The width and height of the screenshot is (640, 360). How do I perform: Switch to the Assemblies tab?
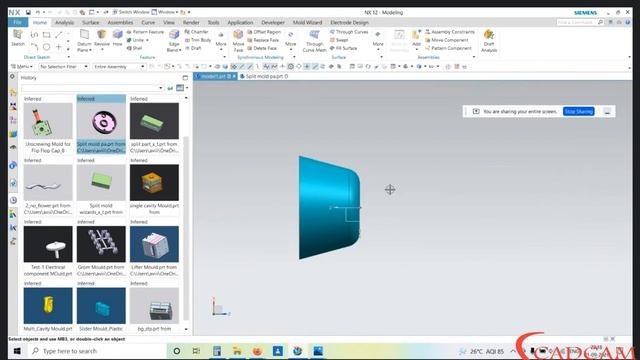tap(120, 22)
